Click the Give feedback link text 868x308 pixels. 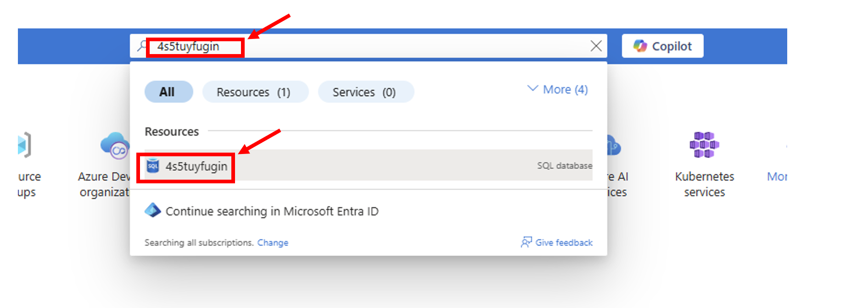(x=564, y=243)
